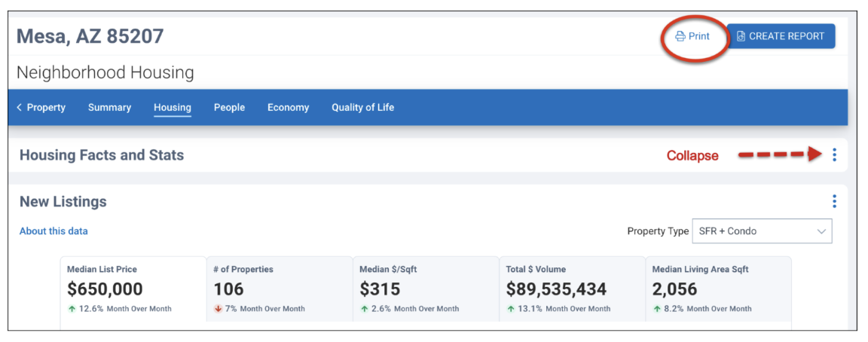Image resolution: width=868 pixels, height=342 pixels.
Task: Click the 7% Month Over Month indicator
Action: pos(259,309)
